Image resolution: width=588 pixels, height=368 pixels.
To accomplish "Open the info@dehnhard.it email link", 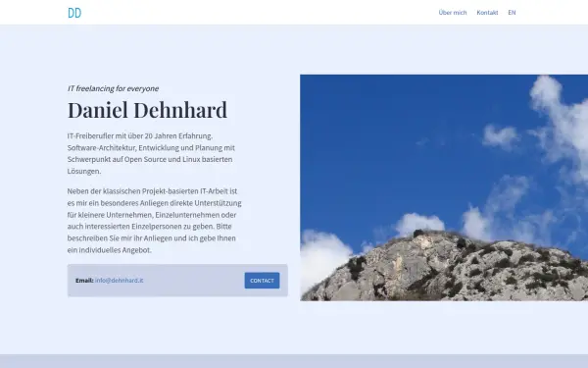I will pyautogui.click(x=120, y=280).
